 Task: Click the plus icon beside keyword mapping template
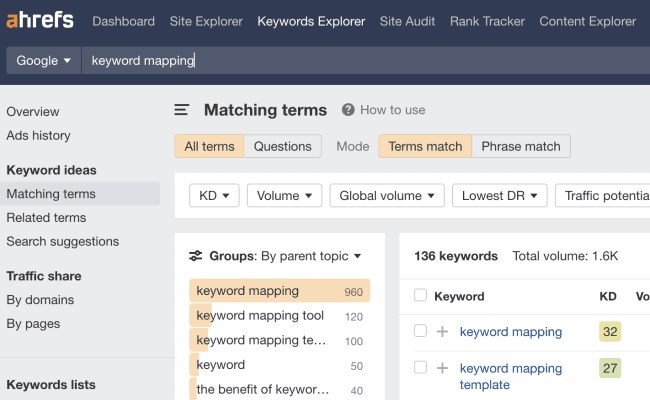pos(442,368)
